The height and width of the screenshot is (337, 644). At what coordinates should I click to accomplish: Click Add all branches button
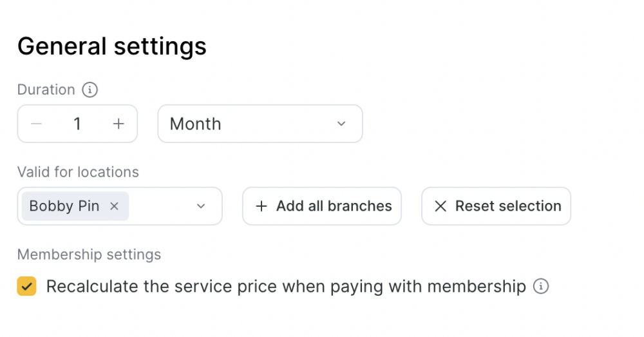[x=321, y=206]
